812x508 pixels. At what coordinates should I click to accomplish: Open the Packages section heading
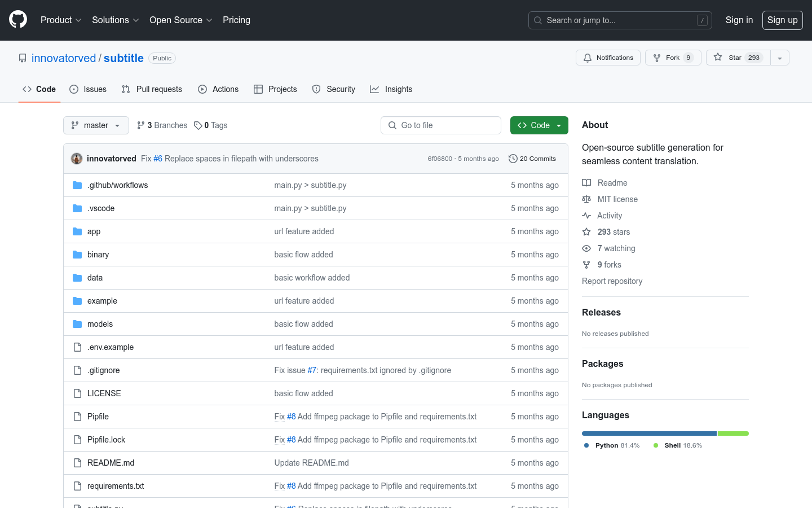tap(602, 364)
